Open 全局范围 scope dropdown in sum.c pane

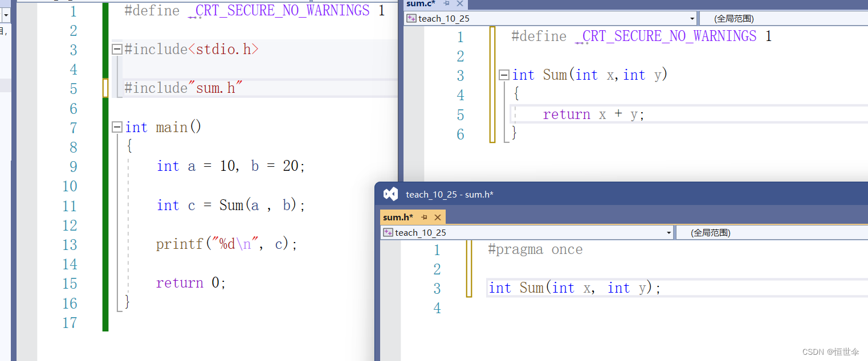[x=783, y=18]
